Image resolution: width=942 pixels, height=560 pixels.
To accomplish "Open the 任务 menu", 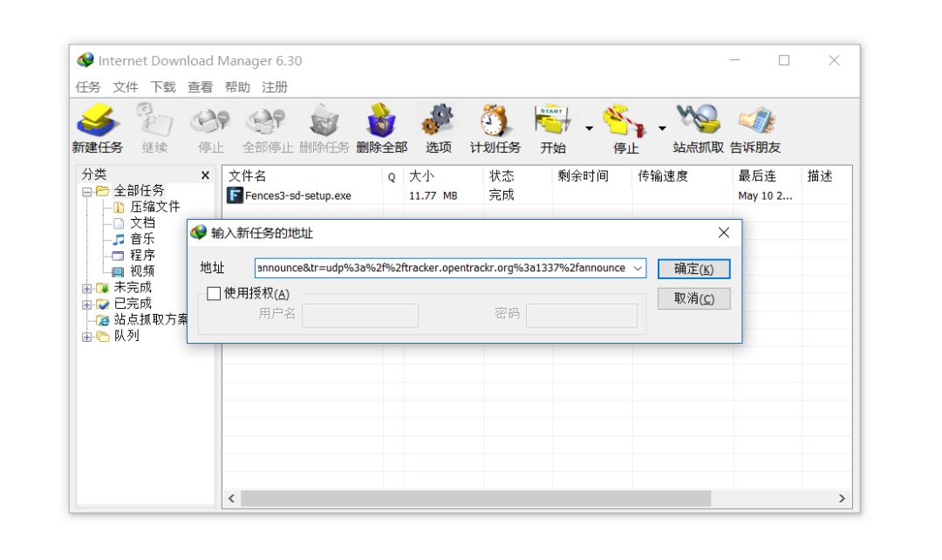I will [x=88, y=87].
